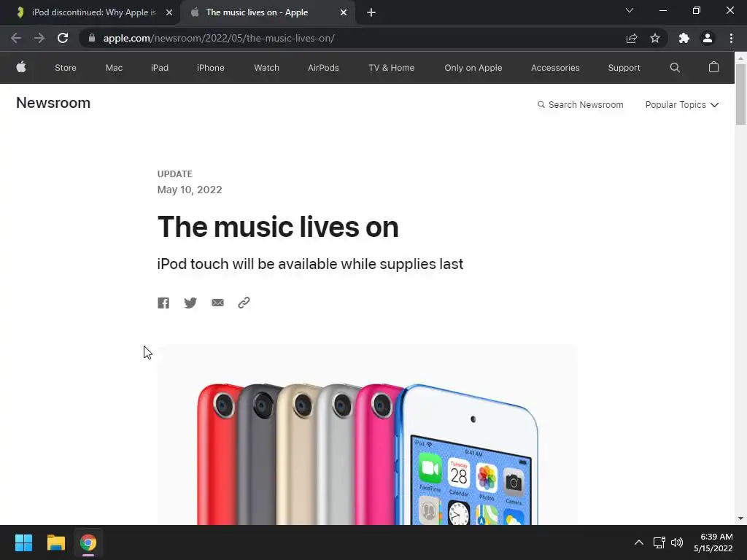Open the Windows Start menu
Screen dimensions: 747x560
[23, 542]
